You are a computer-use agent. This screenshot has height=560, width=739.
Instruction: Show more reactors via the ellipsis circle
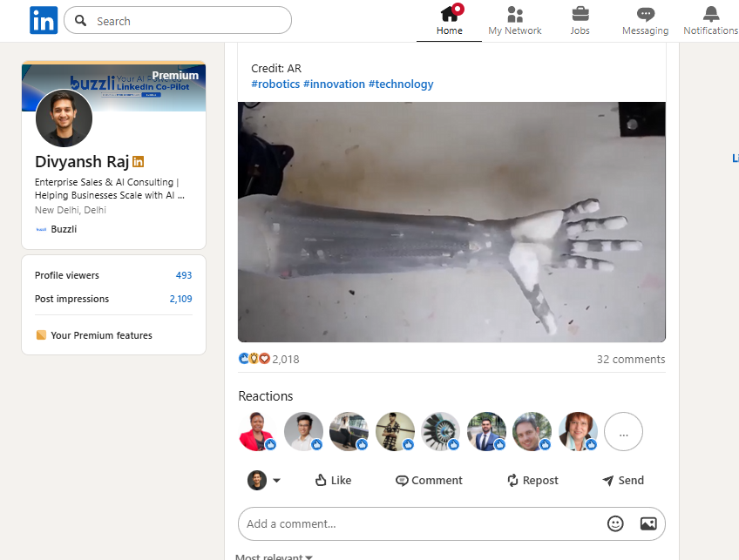(x=623, y=431)
